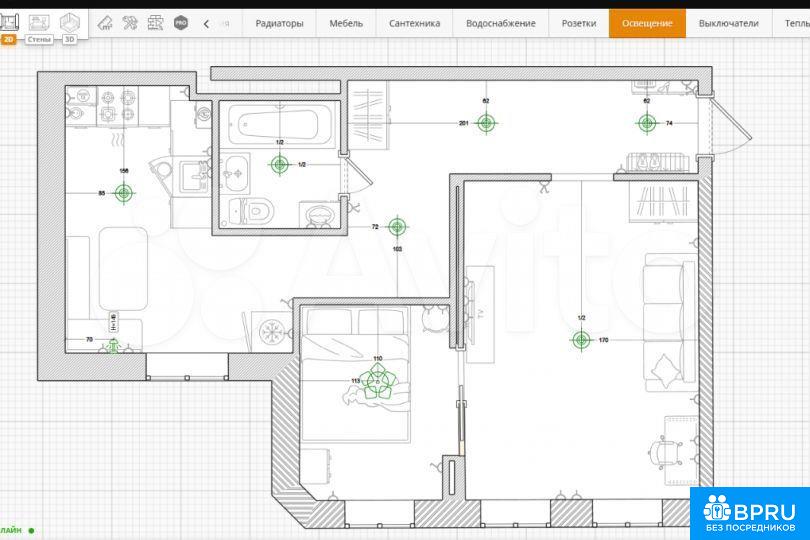The width and height of the screenshot is (810, 540).
Task: Click the area measurement m² icon
Action: click(x=105, y=22)
